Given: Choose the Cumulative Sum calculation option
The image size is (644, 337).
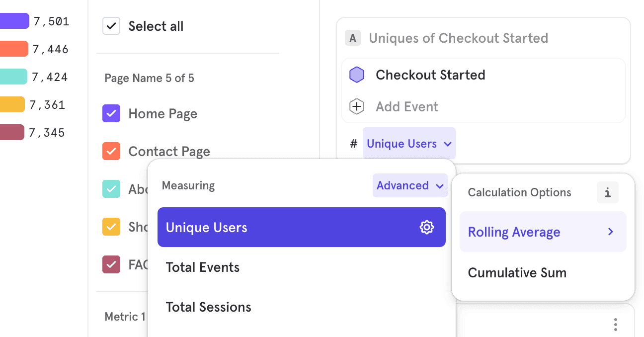Looking at the screenshot, I should (517, 273).
